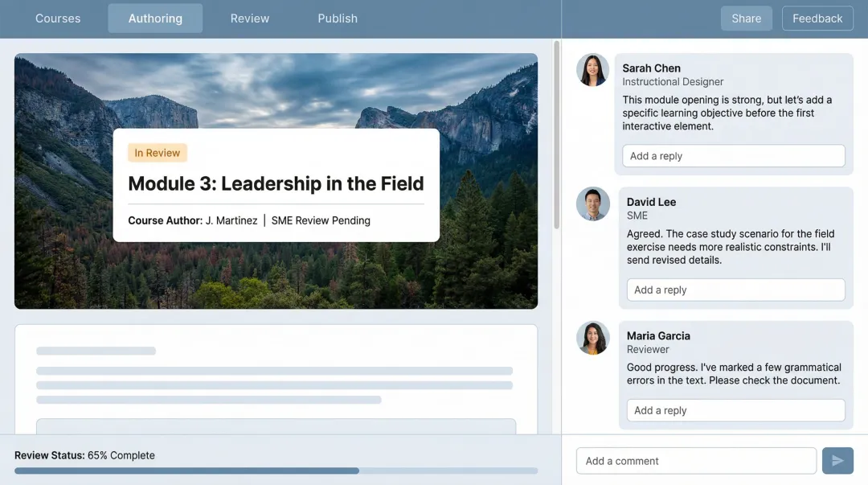Viewport: 868px width, 485px height.
Task: Select the Authoring tab
Action: point(155,18)
